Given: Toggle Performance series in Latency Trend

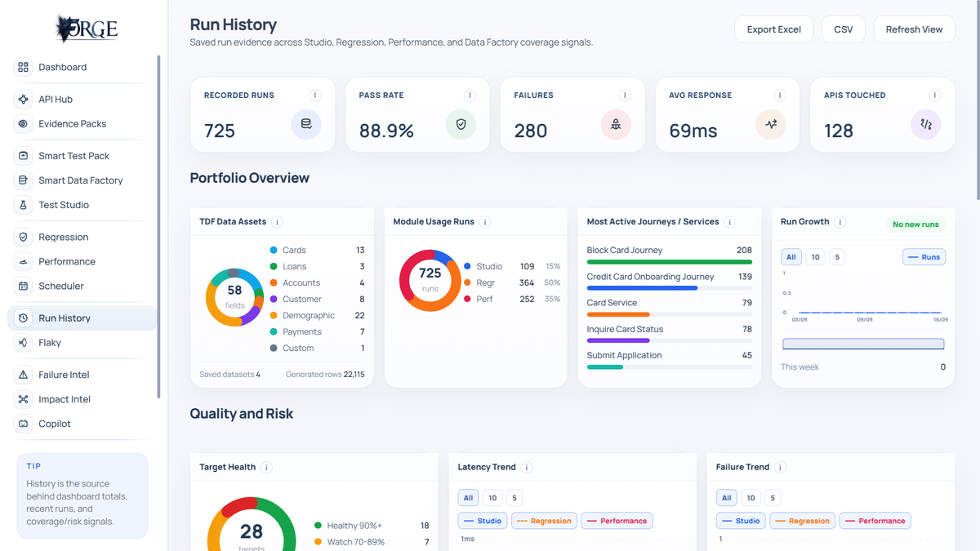Looking at the screenshot, I should [x=617, y=521].
